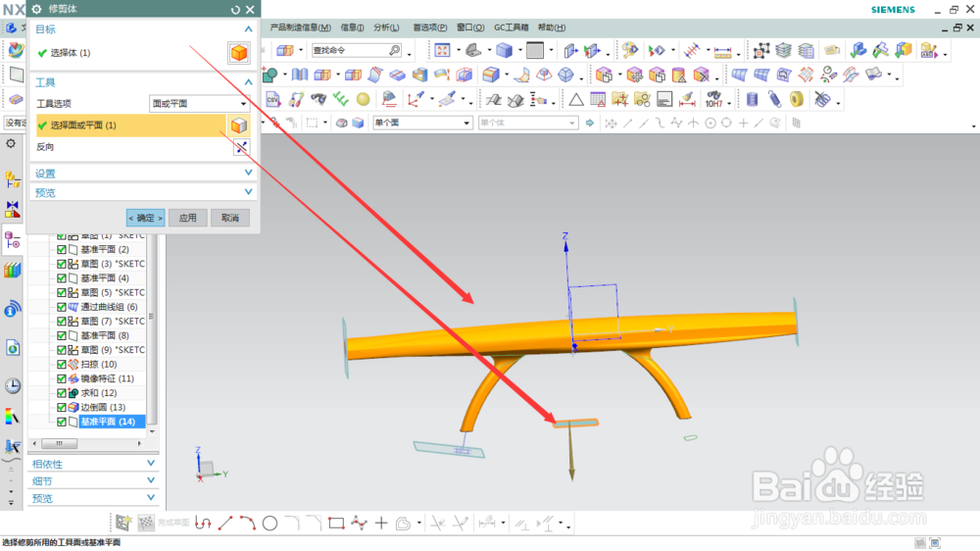The width and height of the screenshot is (980, 551).
Task: Expand the dialog's 预览 section
Action: tap(248, 192)
